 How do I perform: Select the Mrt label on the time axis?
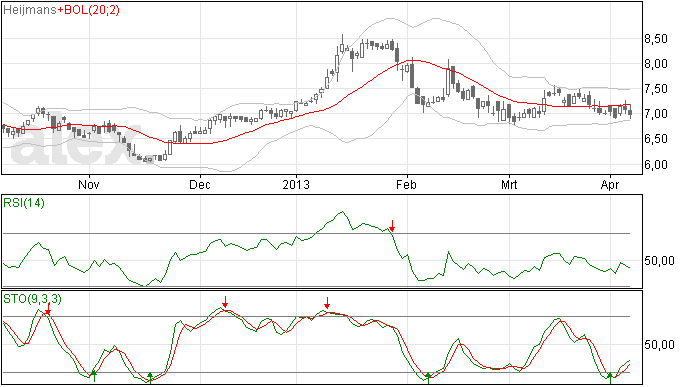[509, 184]
